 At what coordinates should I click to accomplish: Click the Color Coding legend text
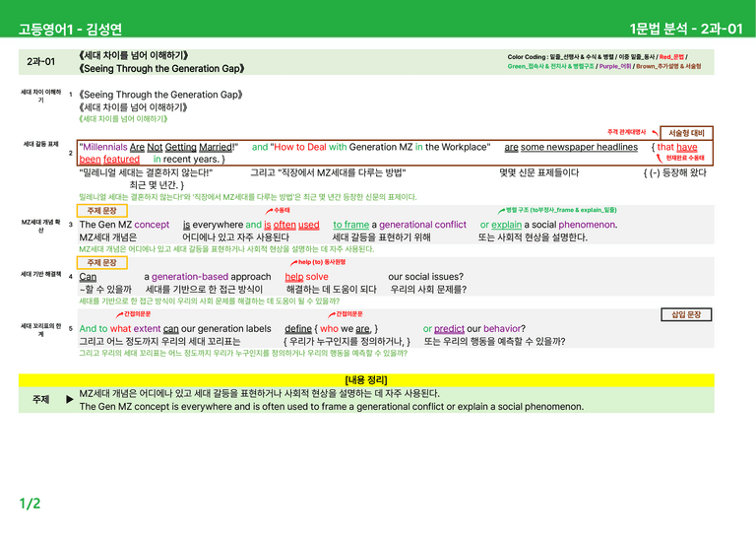[604, 62]
